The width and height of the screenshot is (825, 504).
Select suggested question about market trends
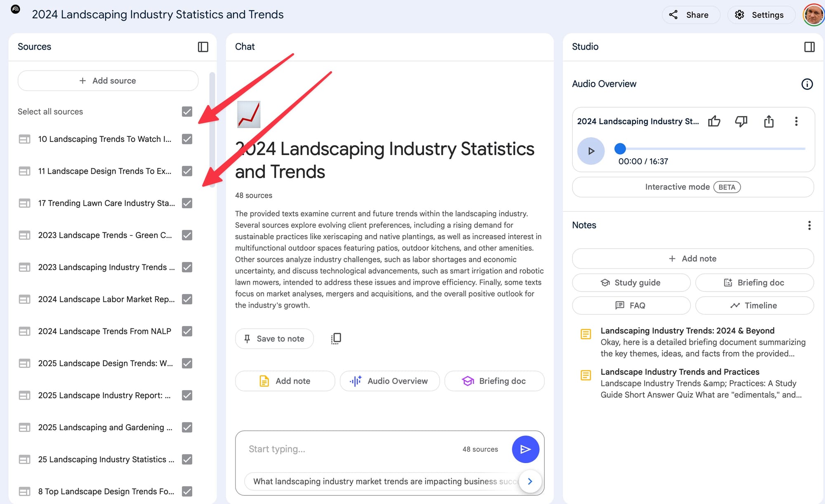click(x=382, y=481)
